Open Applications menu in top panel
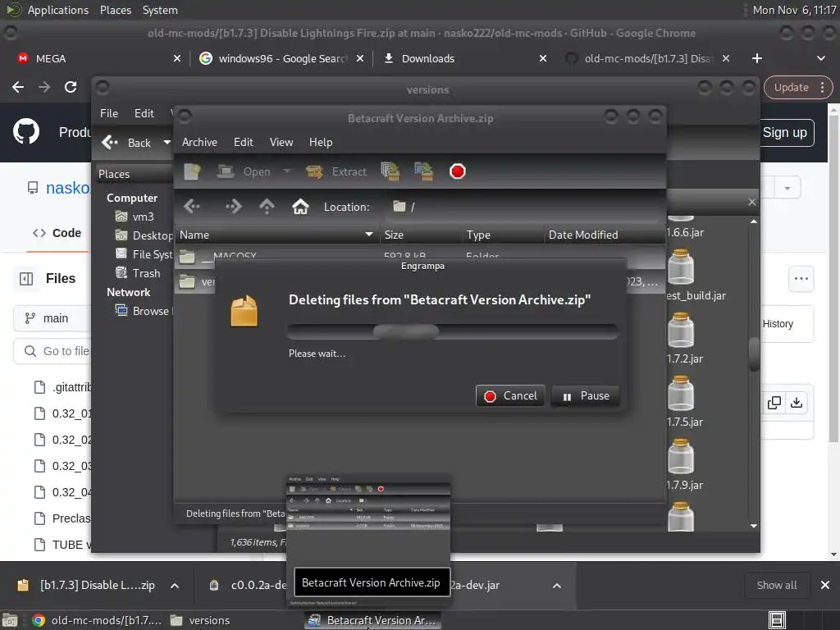This screenshot has width=840, height=630. coord(58,10)
